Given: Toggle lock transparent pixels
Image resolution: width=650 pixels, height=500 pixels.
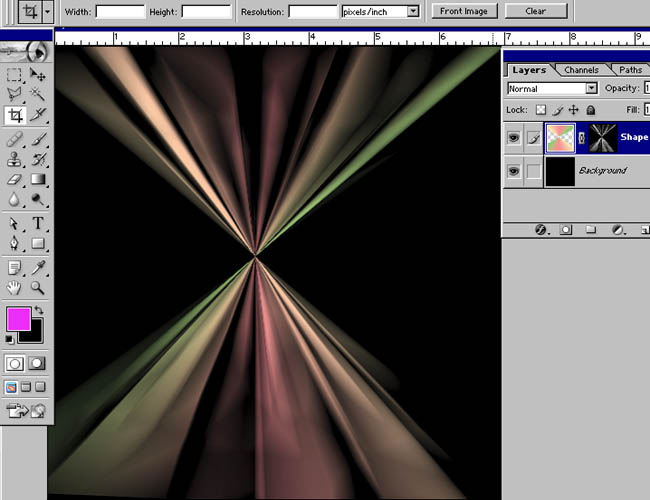Looking at the screenshot, I should point(541,110).
